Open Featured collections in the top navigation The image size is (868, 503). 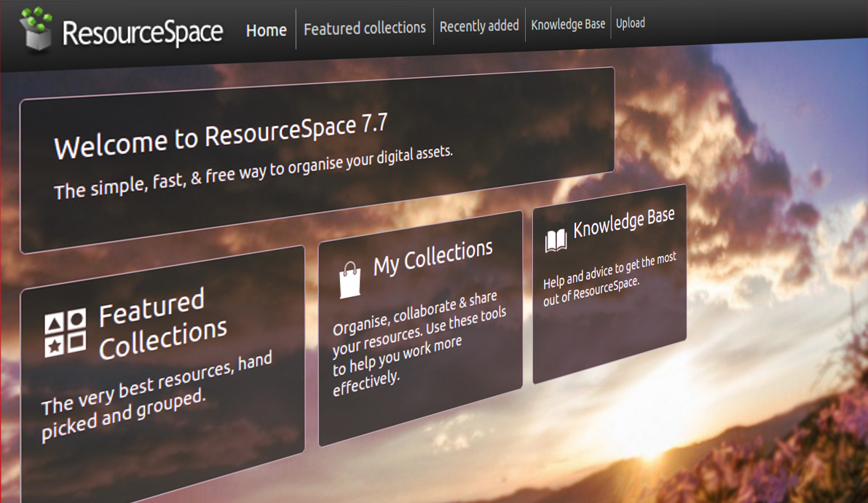click(365, 28)
